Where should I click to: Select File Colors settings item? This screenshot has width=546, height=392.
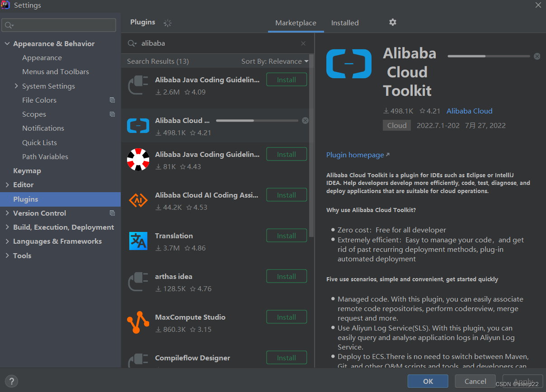pos(39,100)
